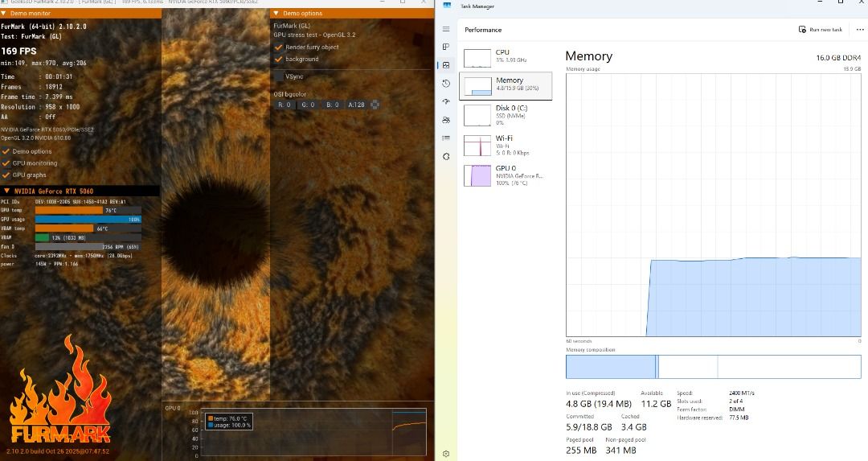Click the Task Manager title bar app icon
The image size is (868, 461).
448,6
